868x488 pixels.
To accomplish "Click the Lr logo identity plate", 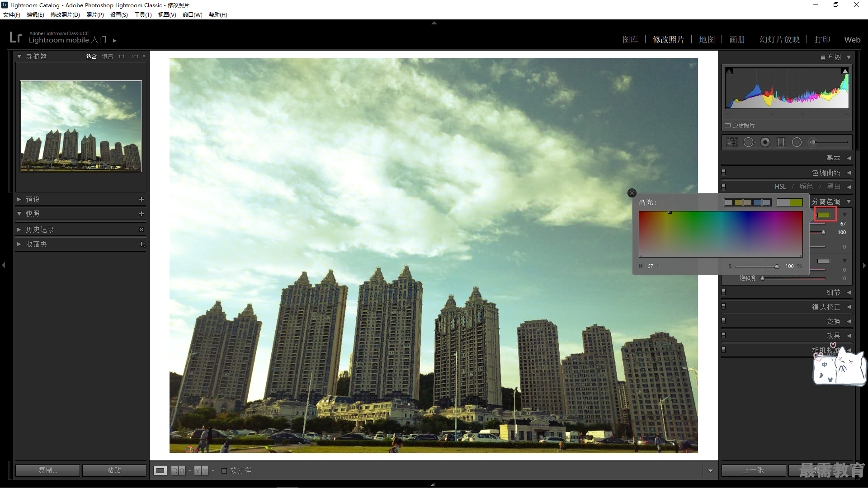I will pos(15,37).
